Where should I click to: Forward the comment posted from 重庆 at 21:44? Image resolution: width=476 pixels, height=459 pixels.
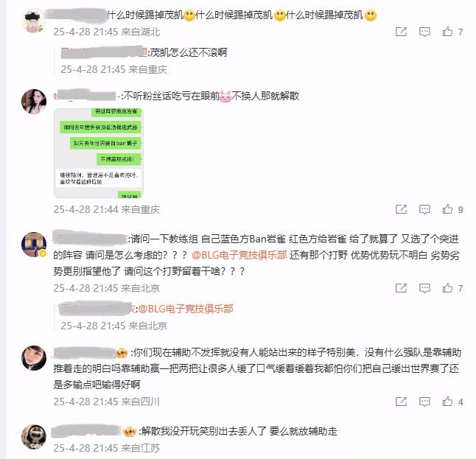tap(401, 209)
